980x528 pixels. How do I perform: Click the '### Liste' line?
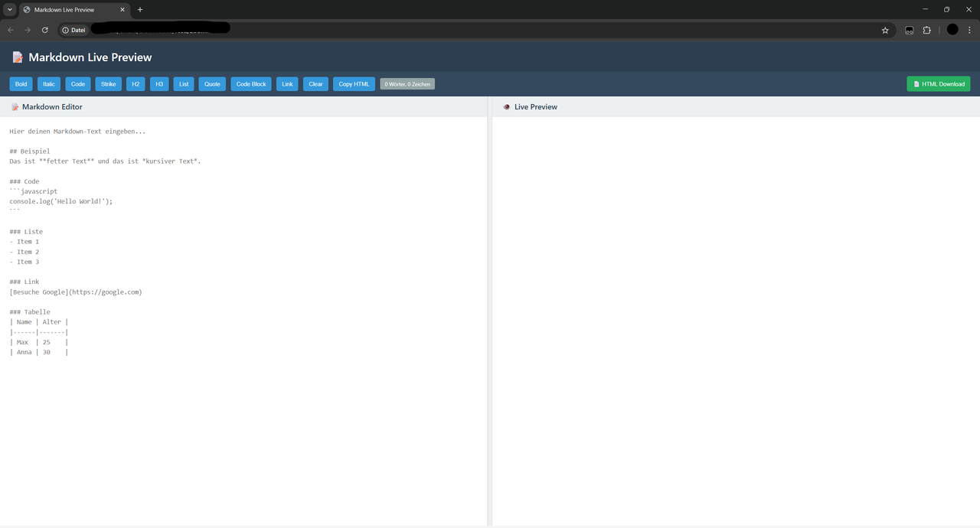(x=26, y=231)
